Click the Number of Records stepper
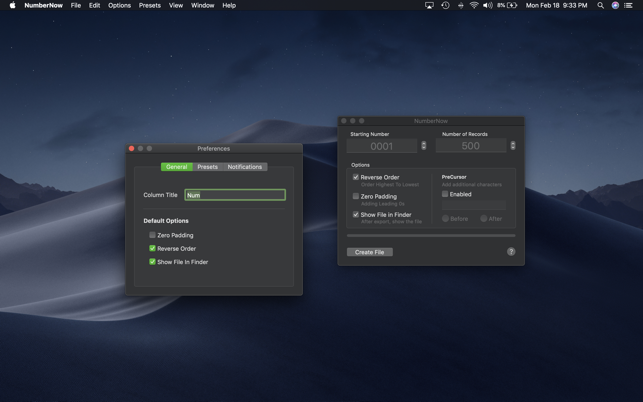Viewport: 643px width, 402px height. pyautogui.click(x=513, y=146)
